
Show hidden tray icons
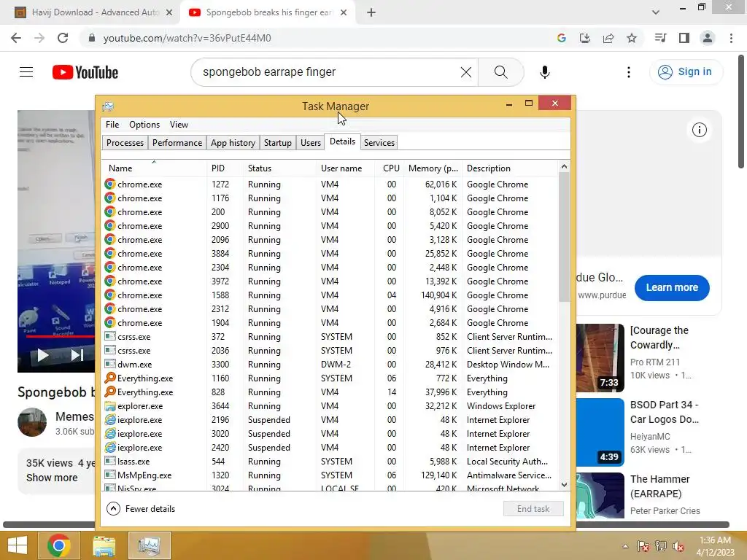[x=625, y=546]
